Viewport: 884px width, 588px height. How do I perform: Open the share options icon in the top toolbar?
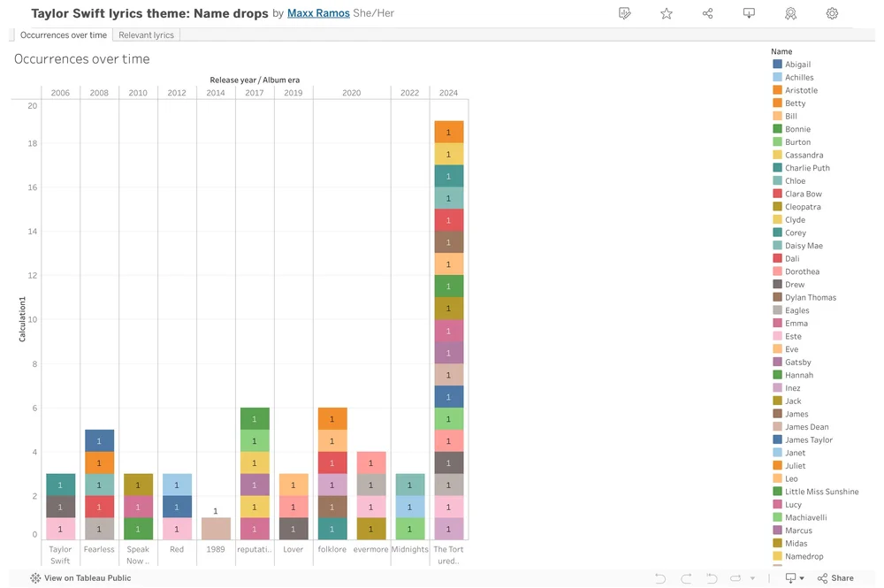click(x=707, y=13)
